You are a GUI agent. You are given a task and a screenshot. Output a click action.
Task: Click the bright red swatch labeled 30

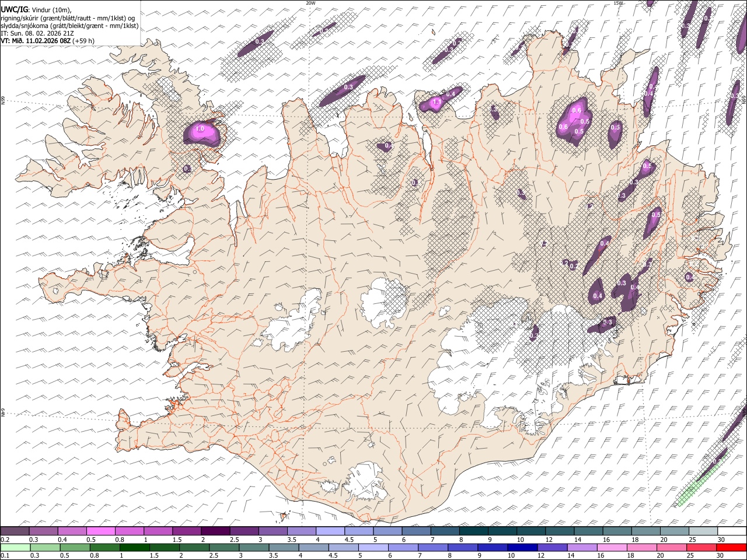coord(731,547)
